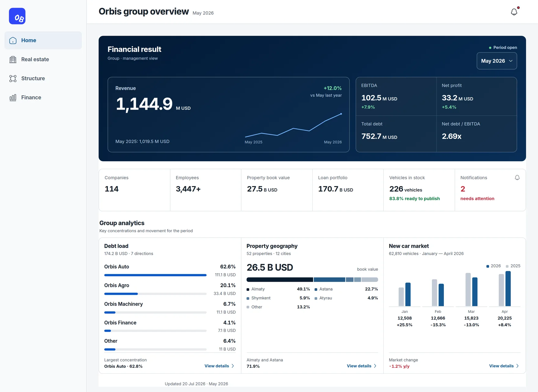Click the EBITDA 102.5 M USD tile
The image size is (538, 392).
point(396,96)
